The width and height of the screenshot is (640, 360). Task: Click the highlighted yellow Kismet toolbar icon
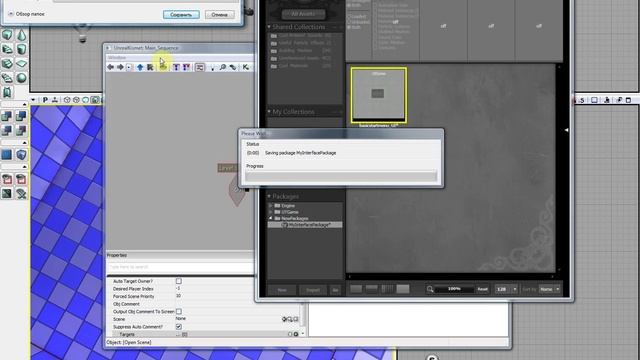coord(163,67)
